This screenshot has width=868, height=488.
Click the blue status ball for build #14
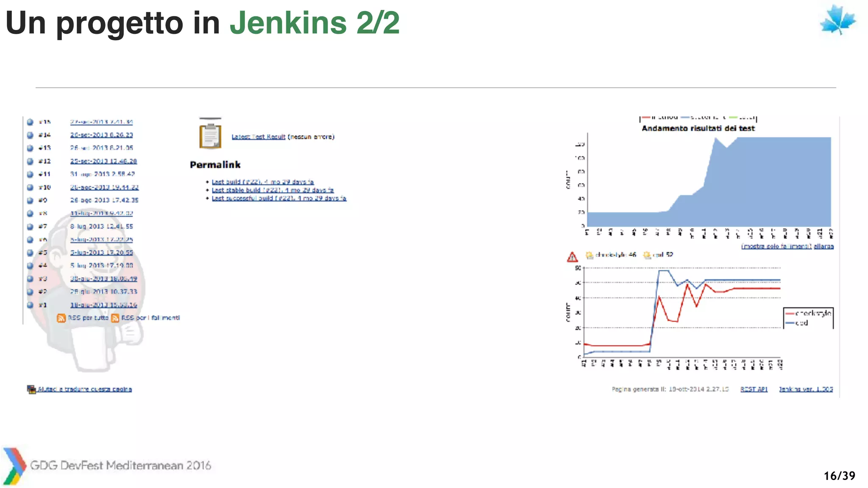(x=30, y=135)
